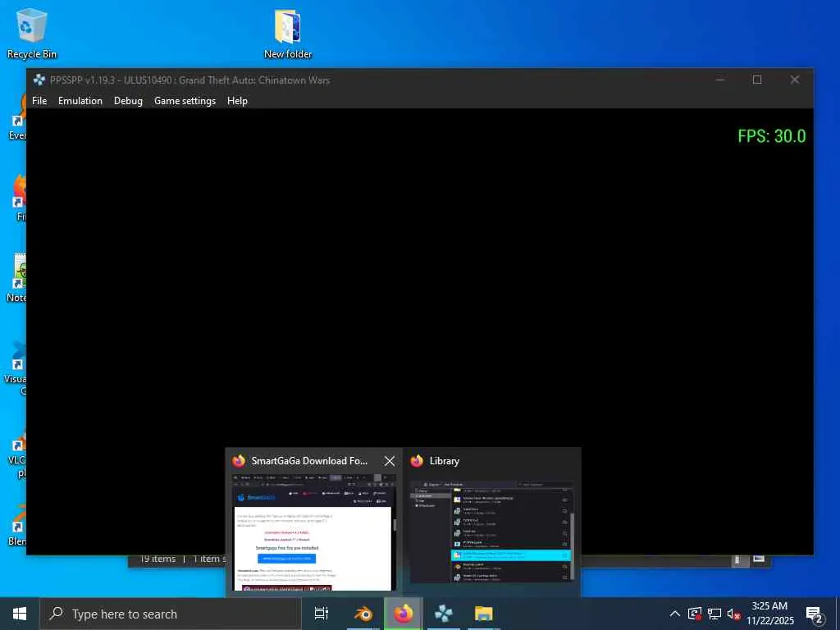Image resolution: width=840 pixels, height=630 pixels.
Task: Click the Type here to search box
Action: (x=171, y=614)
